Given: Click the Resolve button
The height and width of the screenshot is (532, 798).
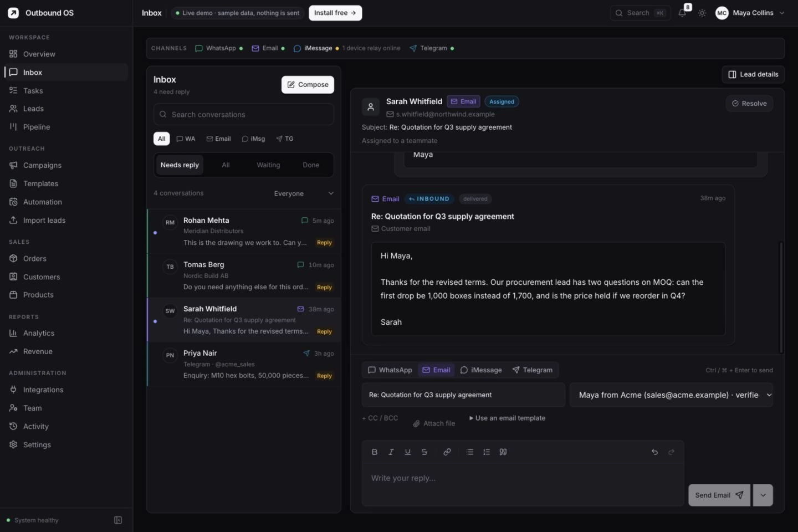Looking at the screenshot, I should [x=749, y=103].
